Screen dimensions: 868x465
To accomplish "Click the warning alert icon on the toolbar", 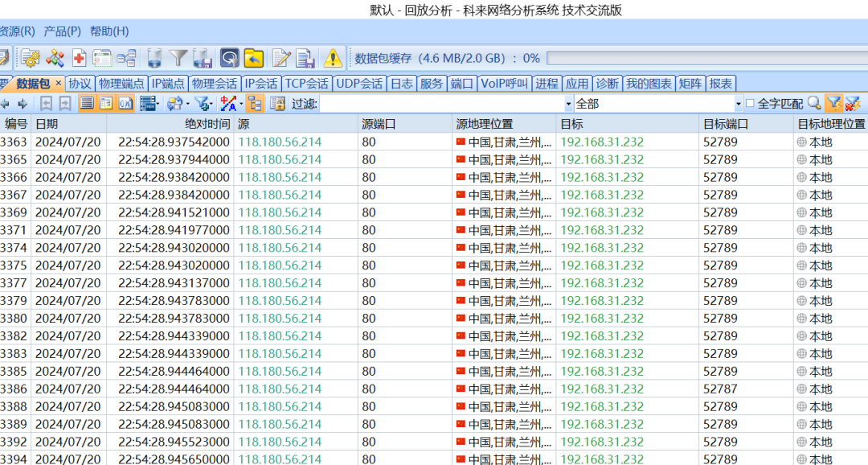I will [x=332, y=57].
